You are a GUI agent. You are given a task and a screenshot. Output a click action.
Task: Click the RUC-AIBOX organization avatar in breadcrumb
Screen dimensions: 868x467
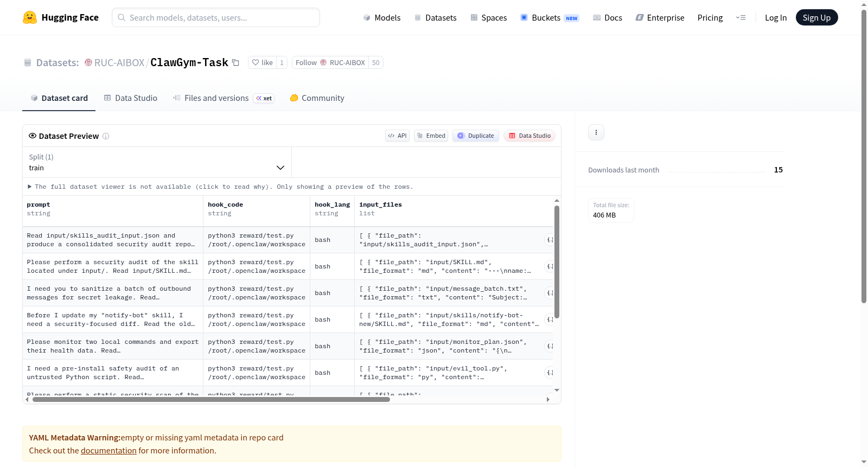click(88, 62)
